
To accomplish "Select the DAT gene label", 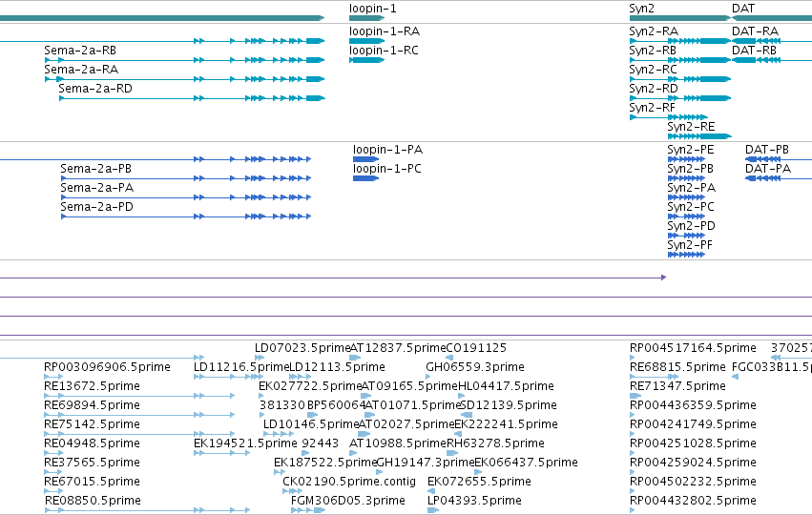I will point(743,9).
